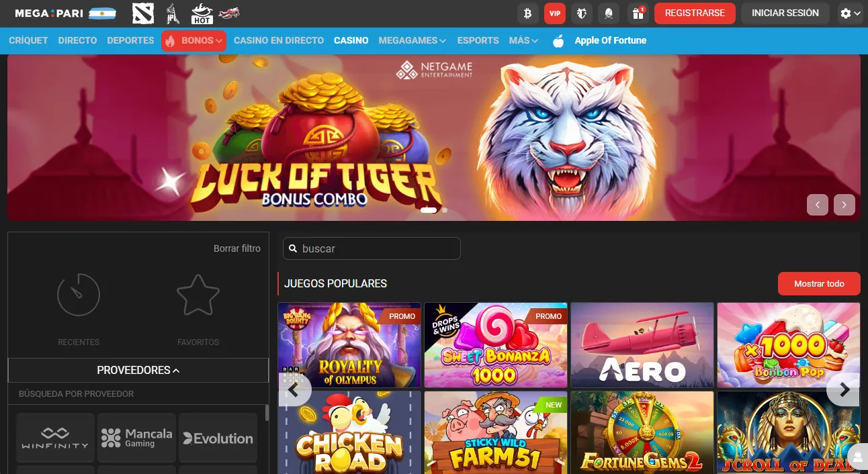Click the Bitcoin payments icon
868x474 pixels.
(x=528, y=13)
